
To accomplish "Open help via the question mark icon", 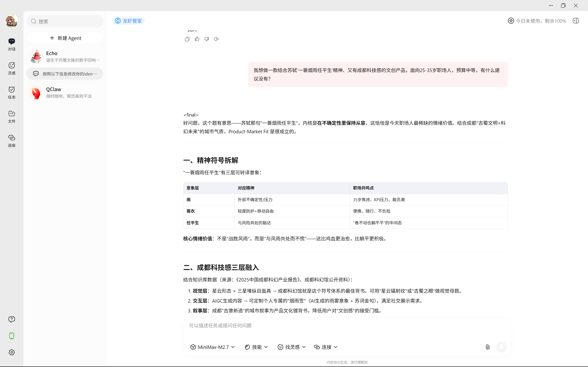I will [x=11, y=319].
